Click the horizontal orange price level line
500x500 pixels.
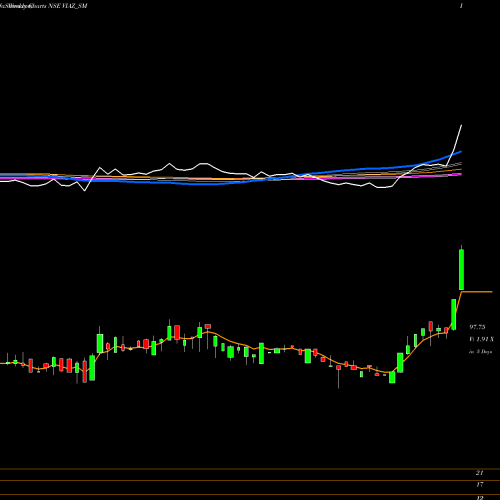477,292
